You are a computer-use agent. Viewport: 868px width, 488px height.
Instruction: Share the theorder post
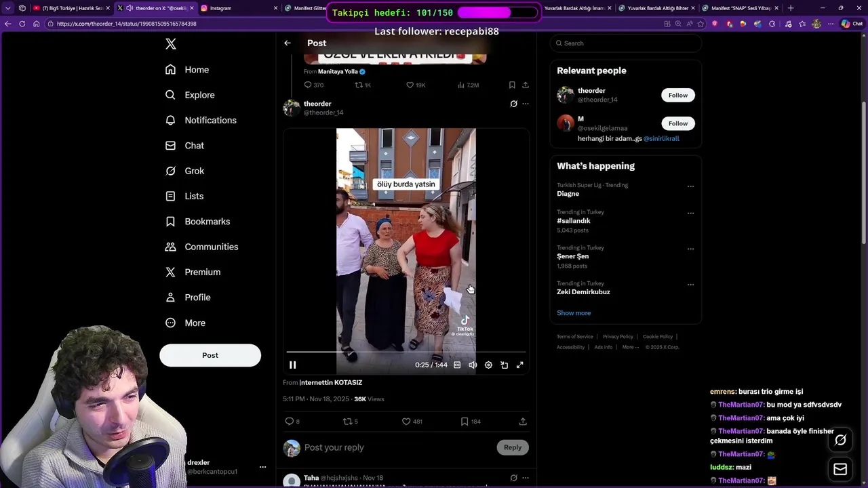click(523, 421)
